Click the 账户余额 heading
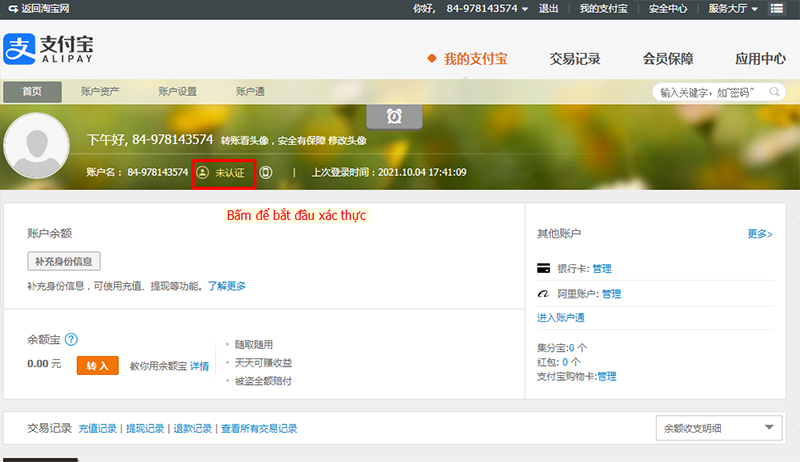The height and width of the screenshot is (462, 800). [x=49, y=234]
